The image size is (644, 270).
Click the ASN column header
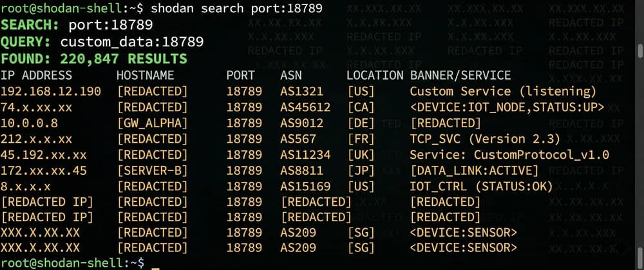tap(291, 75)
